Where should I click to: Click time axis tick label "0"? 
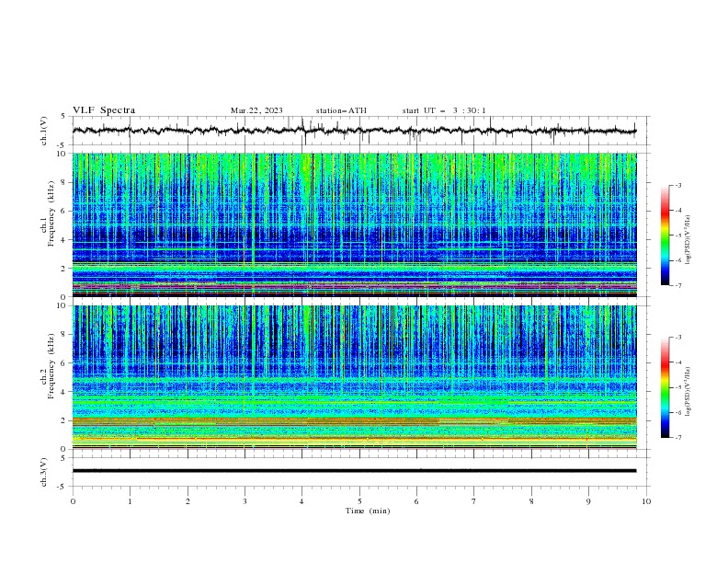pos(73,501)
